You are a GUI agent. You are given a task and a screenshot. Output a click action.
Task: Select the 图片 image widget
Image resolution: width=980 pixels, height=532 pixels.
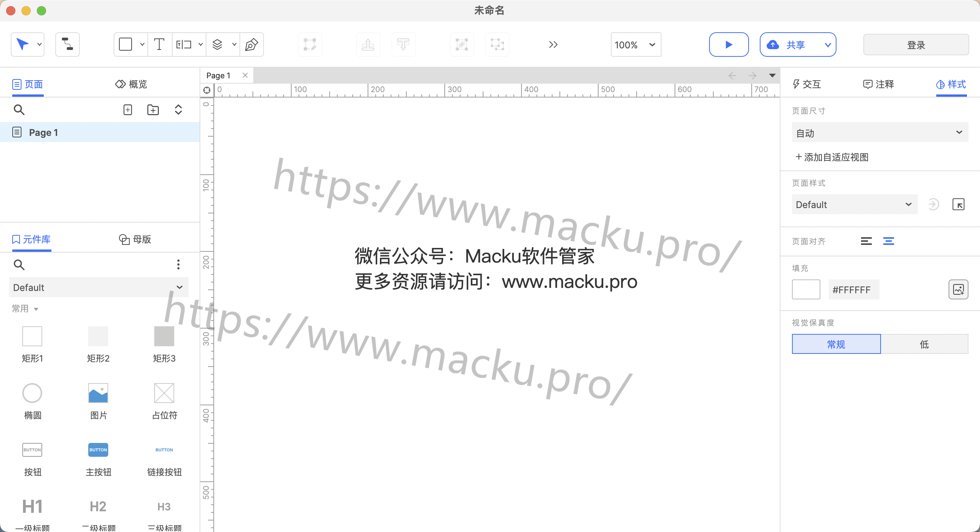(x=98, y=401)
